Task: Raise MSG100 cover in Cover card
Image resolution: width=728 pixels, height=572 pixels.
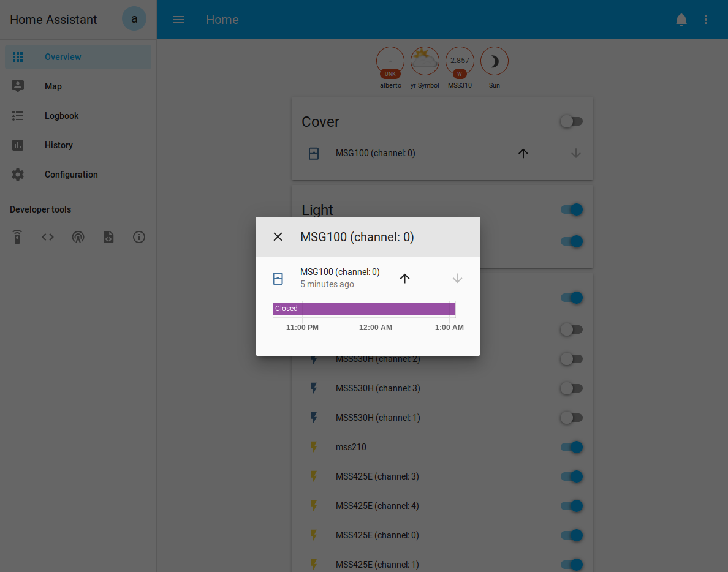Action: click(523, 154)
